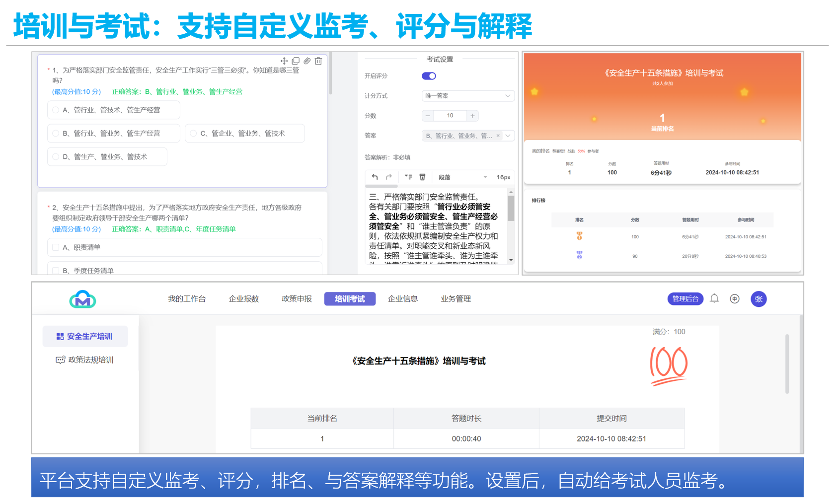The height and width of the screenshot is (504, 838).
Task: Expand the 答案 selection dropdown arrow
Action: click(508, 136)
